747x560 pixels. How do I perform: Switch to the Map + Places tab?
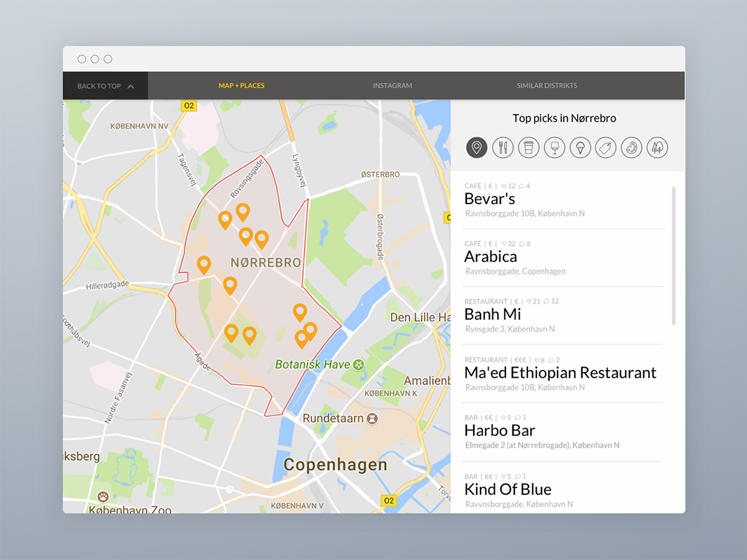(x=242, y=86)
